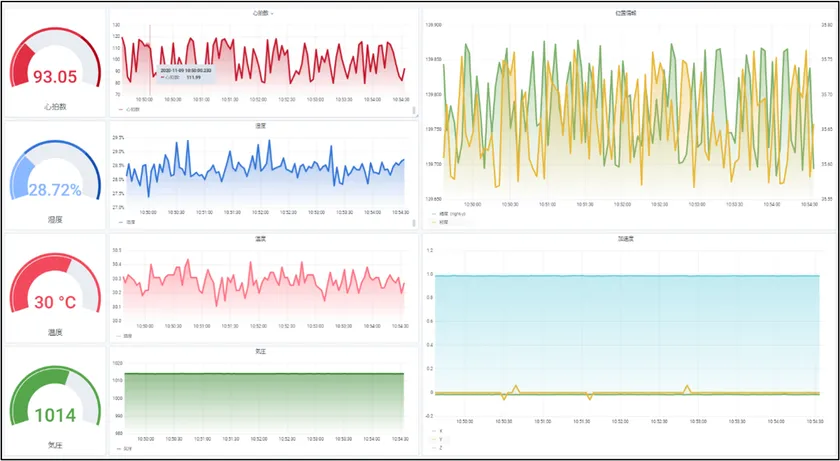Toggle the Y series in 加速度 legend
Image resolution: width=840 pixels, height=461 pixels.
coord(437,439)
